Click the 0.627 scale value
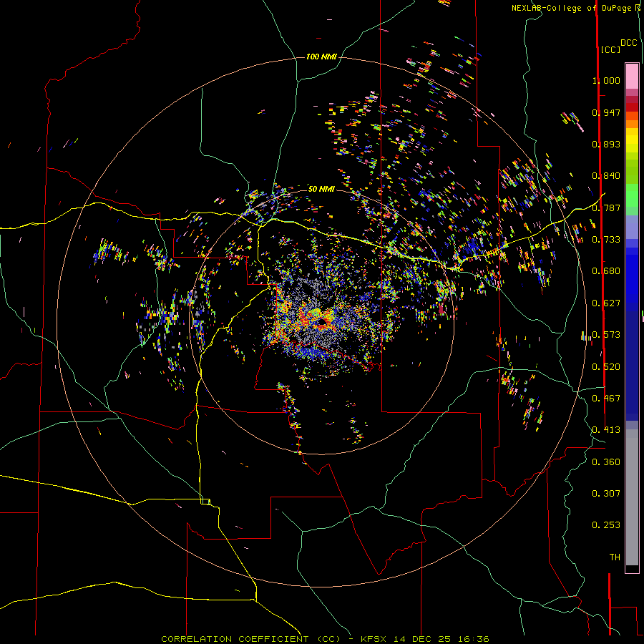Viewport: 644px width, 644px height. click(x=606, y=303)
